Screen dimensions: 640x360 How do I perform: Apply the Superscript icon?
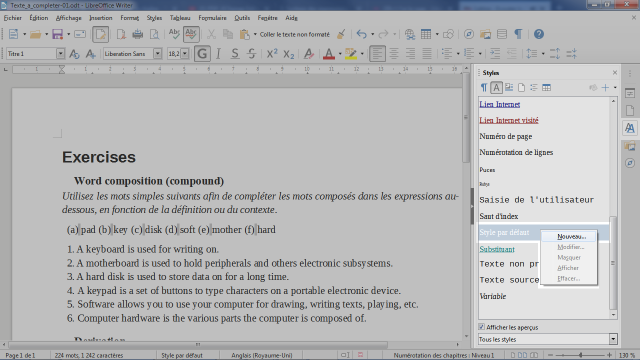pos(272,53)
